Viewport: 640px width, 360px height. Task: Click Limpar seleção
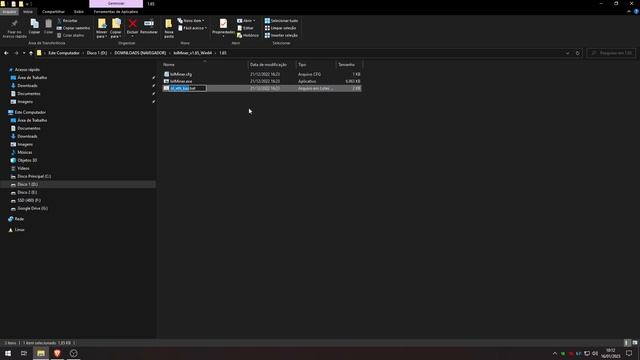[280, 28]
